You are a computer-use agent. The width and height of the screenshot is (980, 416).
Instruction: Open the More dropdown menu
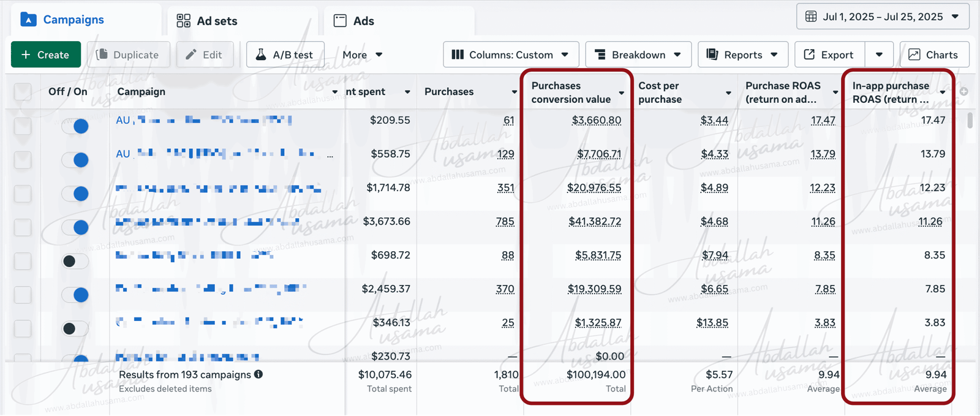click(362, 55)
